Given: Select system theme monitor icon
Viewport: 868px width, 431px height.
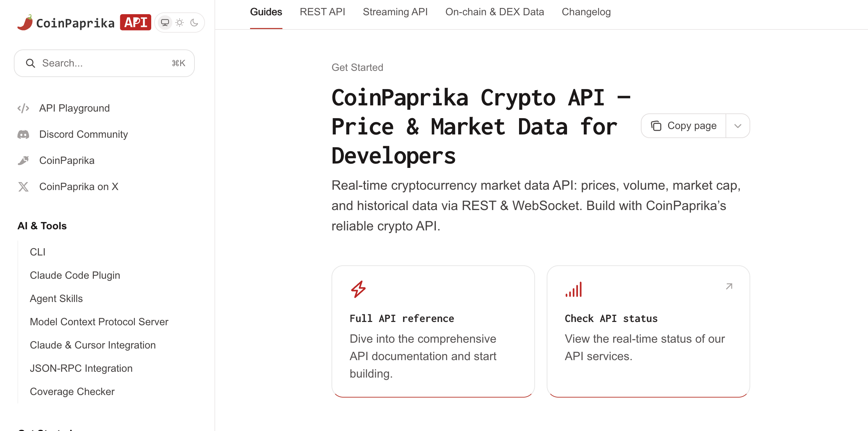Looking at the screenshot, I should [165, 23].
